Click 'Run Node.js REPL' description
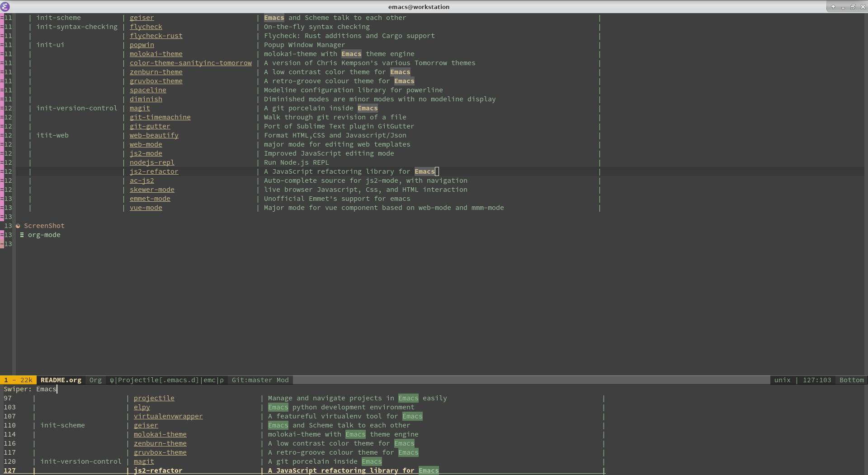Screen dimensions: 868x475 (297, 162)
